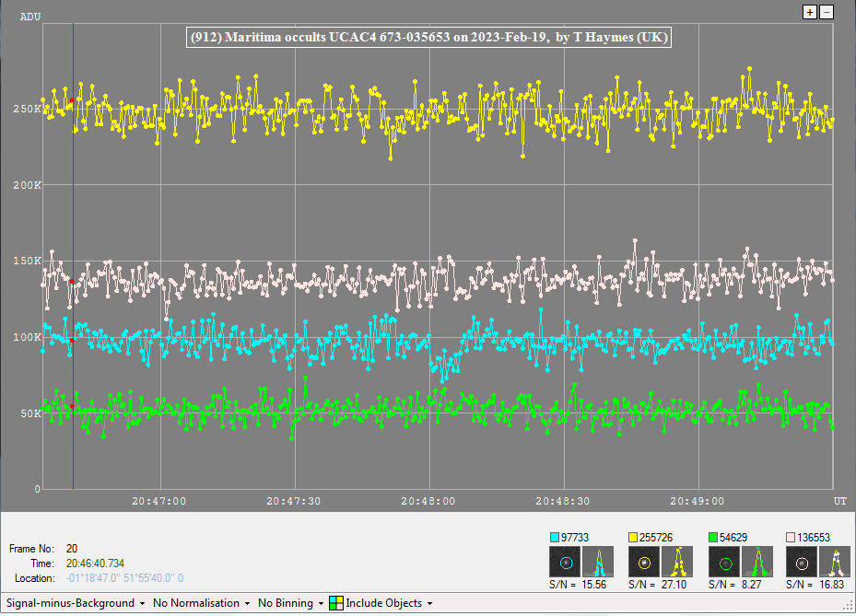Select the green star thumbnail image
Image resolution: width=856 pixels, height=616 pixels.
(x=724, y=561)
